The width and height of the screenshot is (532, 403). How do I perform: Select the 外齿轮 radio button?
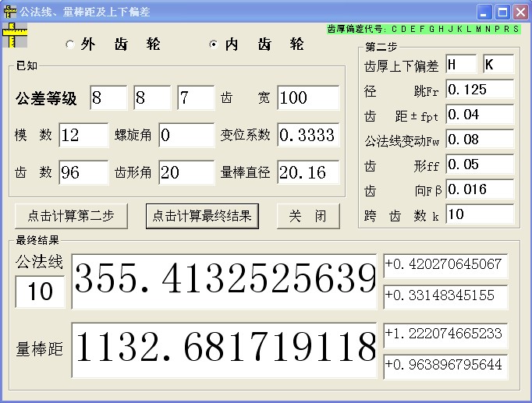coord(70,44)
